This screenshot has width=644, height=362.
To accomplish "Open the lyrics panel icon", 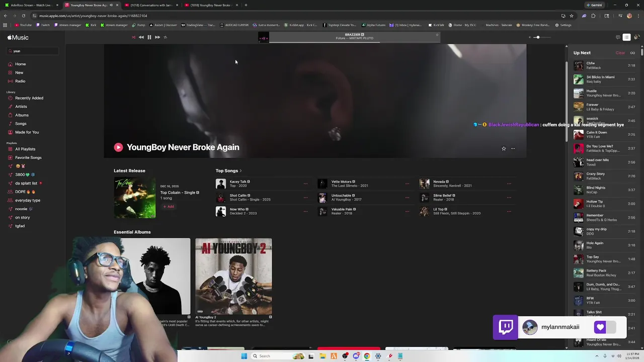I will [x=618, y=37].
